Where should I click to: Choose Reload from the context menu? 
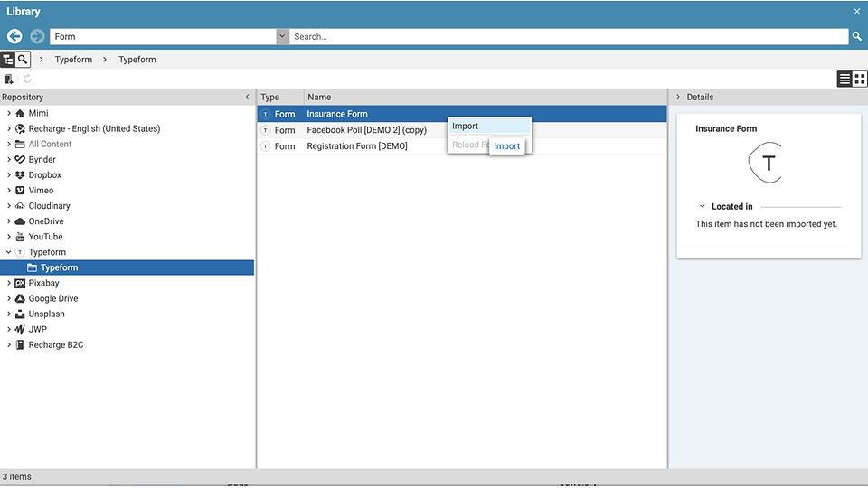(468, 145)
